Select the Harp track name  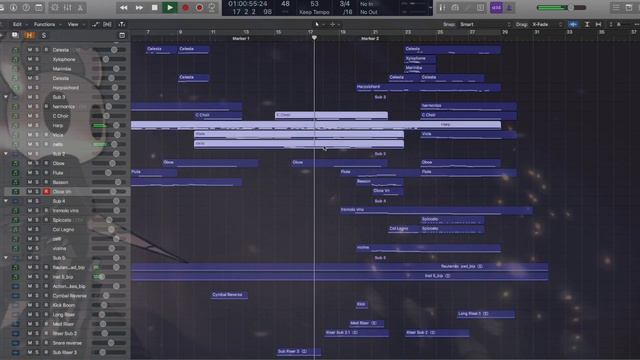coord(58,125)
